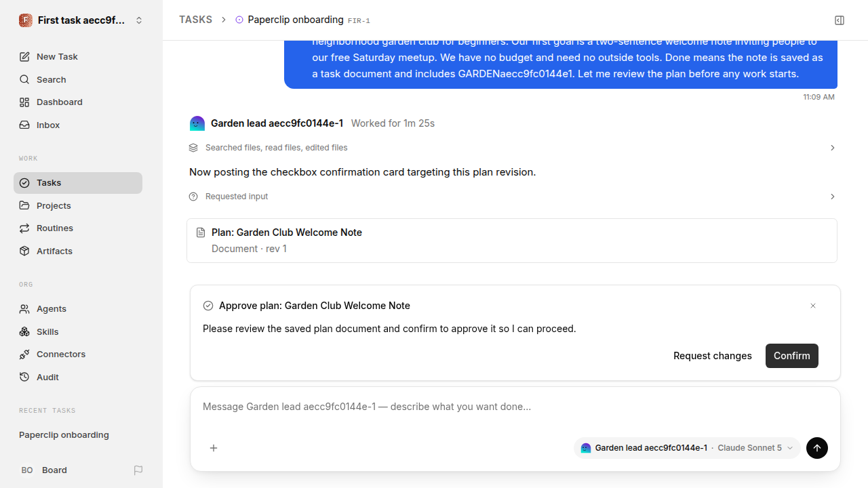The width and height of the screenshot is (868, 488).
Task: Expand the Searched files activity row
Action: click(x=512, y=148)
